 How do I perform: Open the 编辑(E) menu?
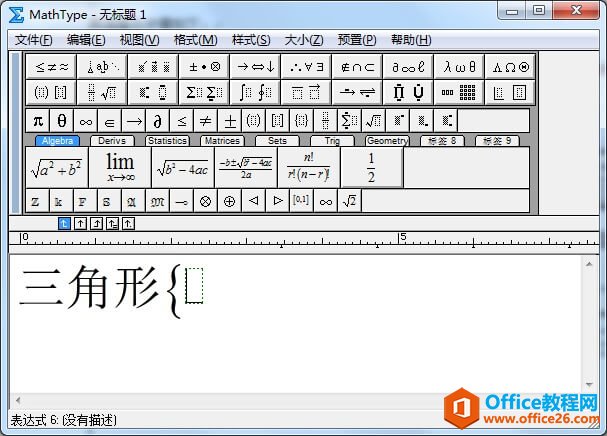click(x=86, y=39)
